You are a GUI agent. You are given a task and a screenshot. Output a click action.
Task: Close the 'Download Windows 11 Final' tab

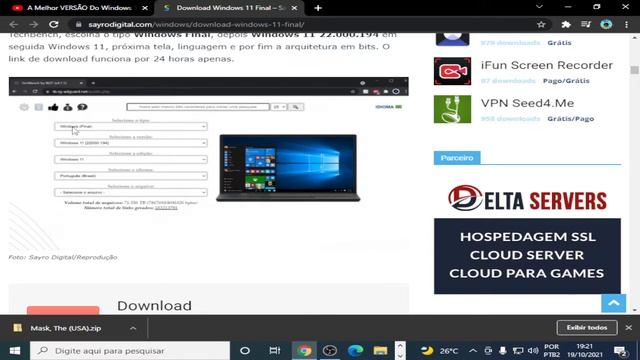point(294,8)
